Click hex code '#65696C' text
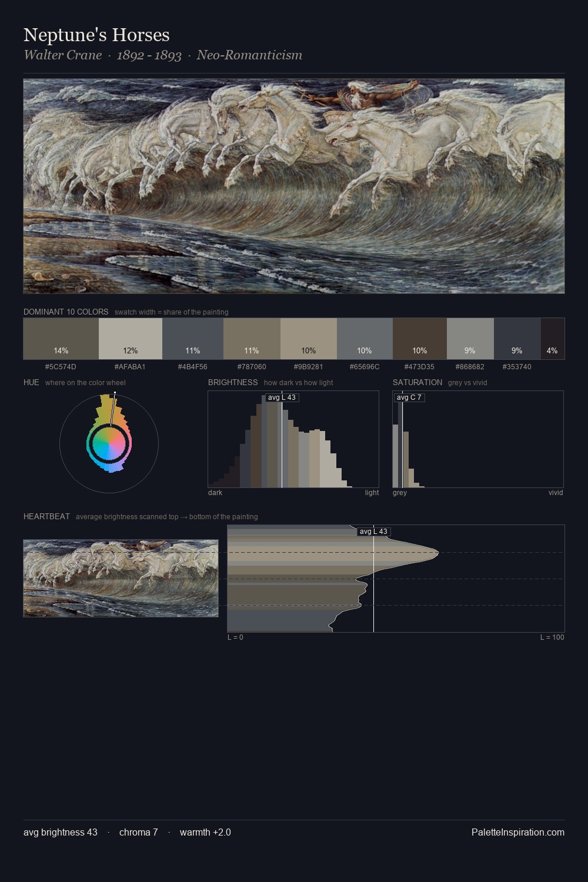Viewport: 588px width, 882px height. pos(365,367)
